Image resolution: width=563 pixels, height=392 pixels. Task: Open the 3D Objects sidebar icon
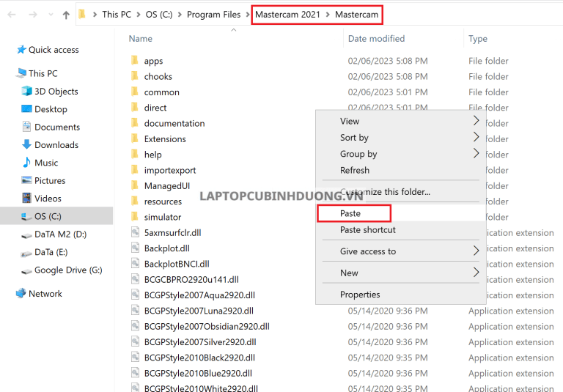27,92
